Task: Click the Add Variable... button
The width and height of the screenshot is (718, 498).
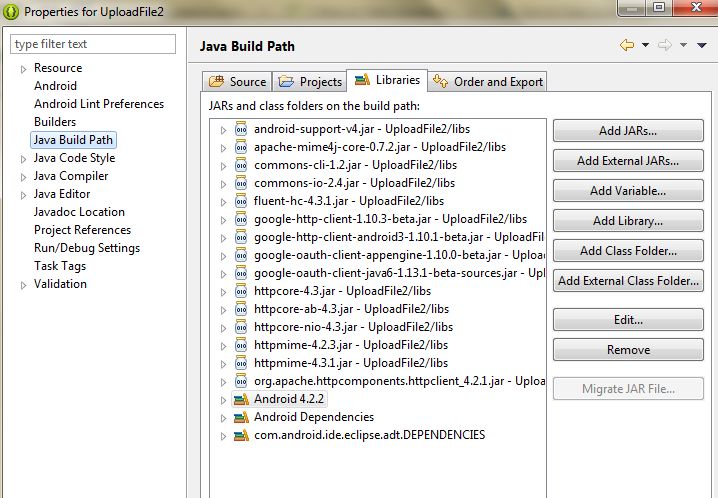Action: 628,191
